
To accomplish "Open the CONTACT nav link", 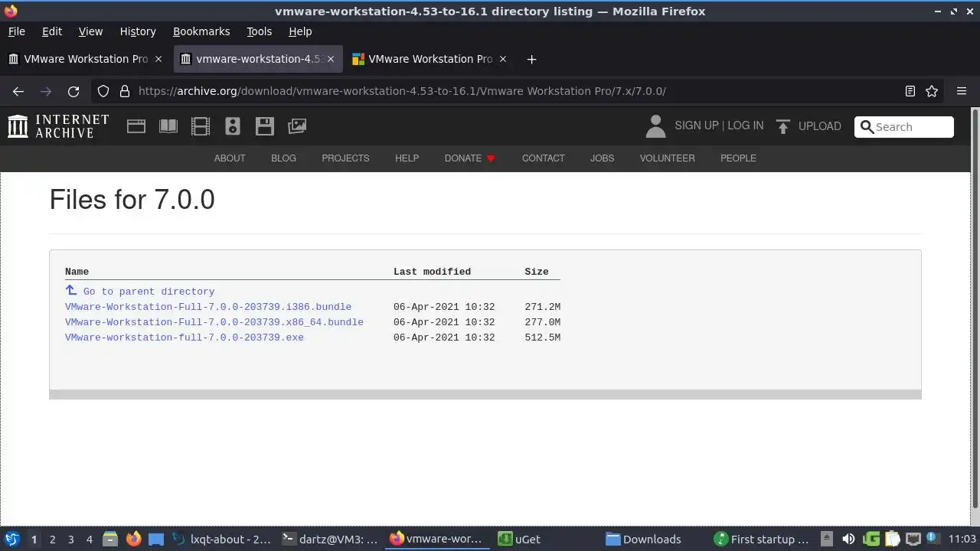I will click(544, 158).
